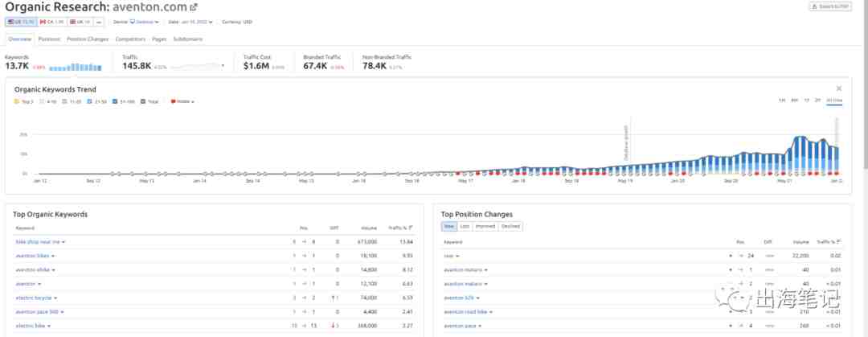Screen dimensions: 868x337
Task: Switch to the Subdomains tab
Action: (187, 39)
